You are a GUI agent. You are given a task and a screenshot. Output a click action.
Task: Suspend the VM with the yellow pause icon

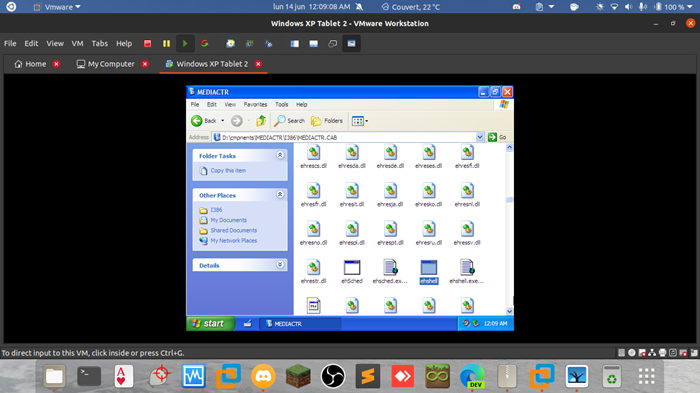click(166, 43)
